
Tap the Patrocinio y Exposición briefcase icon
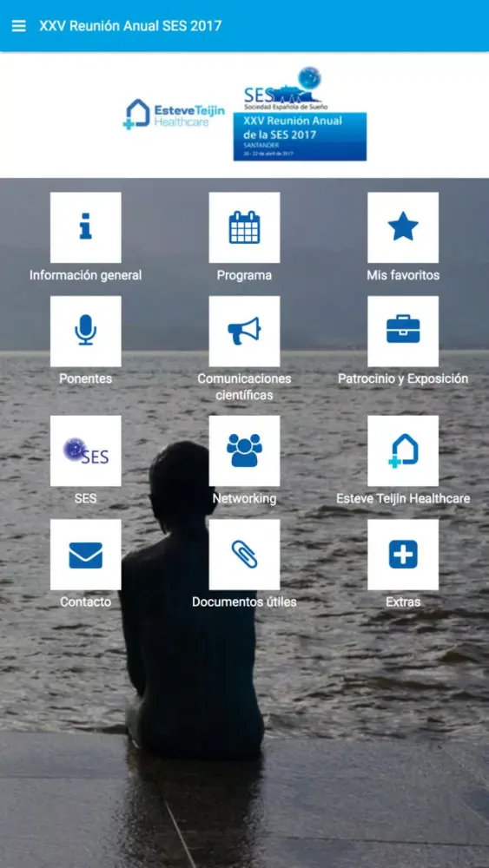click(403, 331)
